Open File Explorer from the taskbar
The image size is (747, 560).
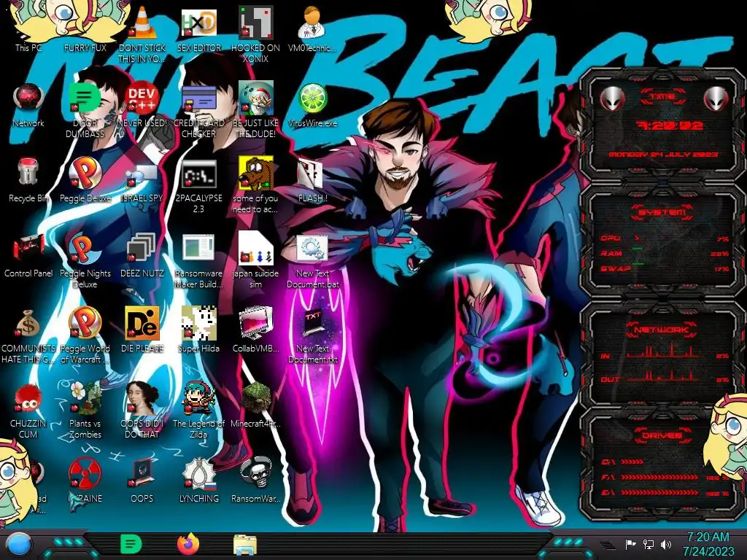245,545
